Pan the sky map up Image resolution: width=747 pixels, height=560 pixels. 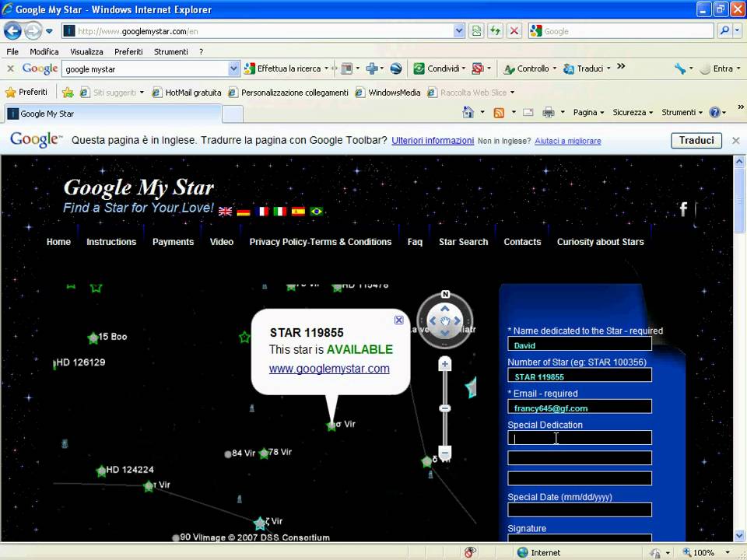click(x=444, y=309)
